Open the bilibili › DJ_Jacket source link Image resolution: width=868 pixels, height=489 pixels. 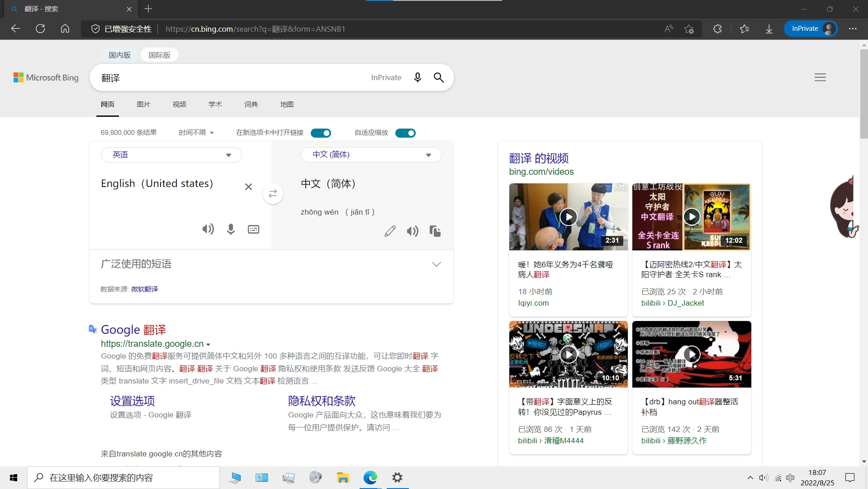point(673,303)
